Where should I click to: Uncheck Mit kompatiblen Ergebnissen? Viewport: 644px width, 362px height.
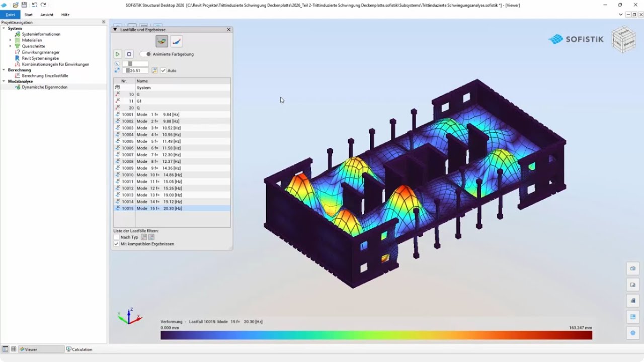[x=117, y=244]
